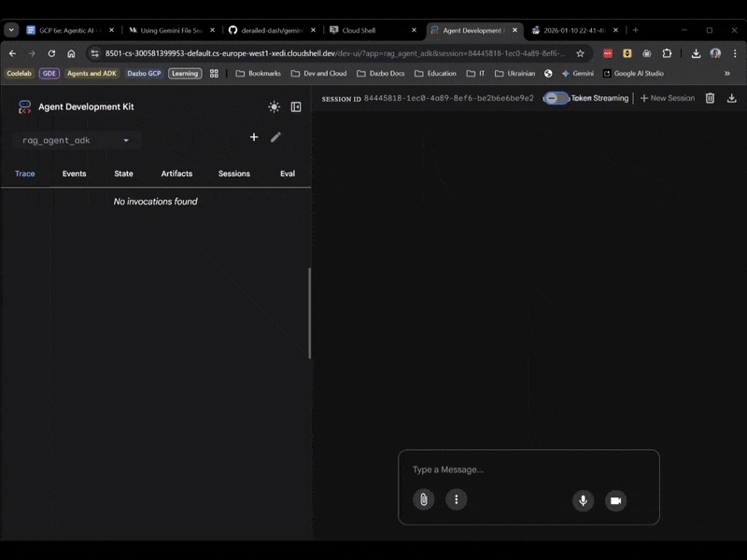Toggle the light/dark theme sun icon

(274, 107)
